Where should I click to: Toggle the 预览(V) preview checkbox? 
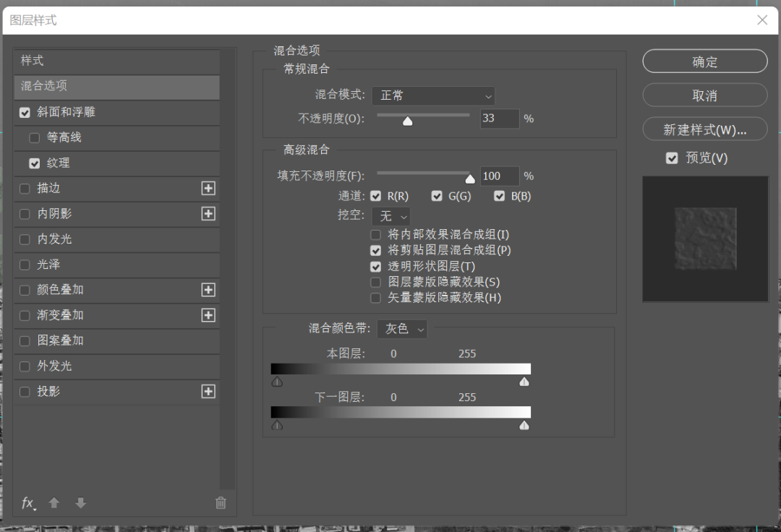coord(672,158)
